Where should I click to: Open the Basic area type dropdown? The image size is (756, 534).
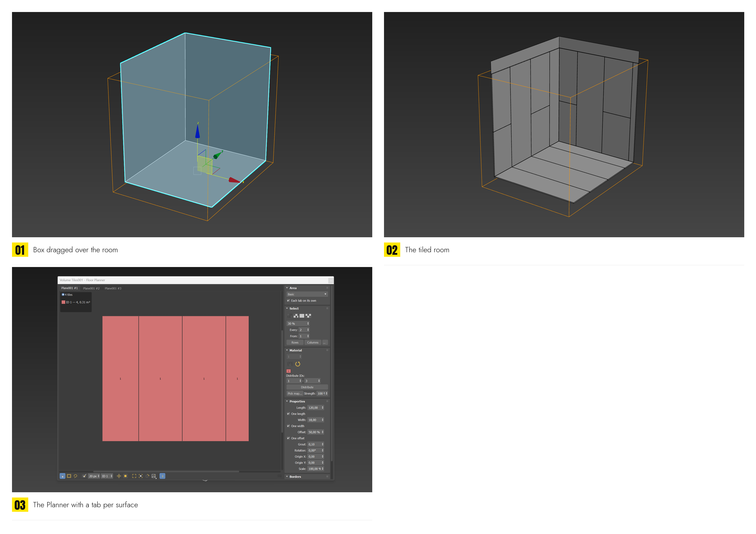[307, 294]
